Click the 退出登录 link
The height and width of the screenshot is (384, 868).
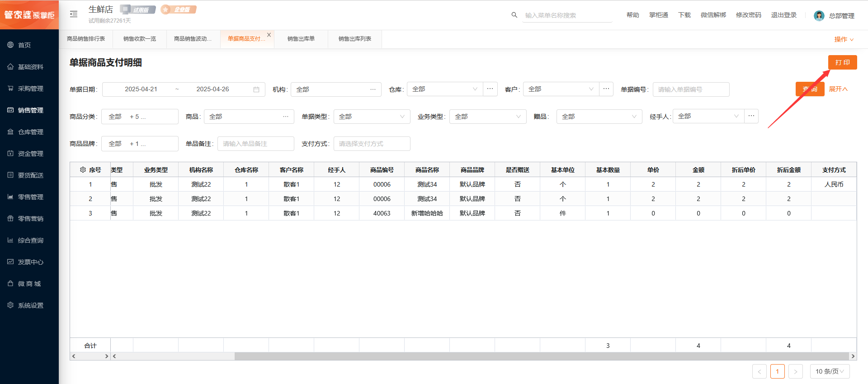point(783,15)
